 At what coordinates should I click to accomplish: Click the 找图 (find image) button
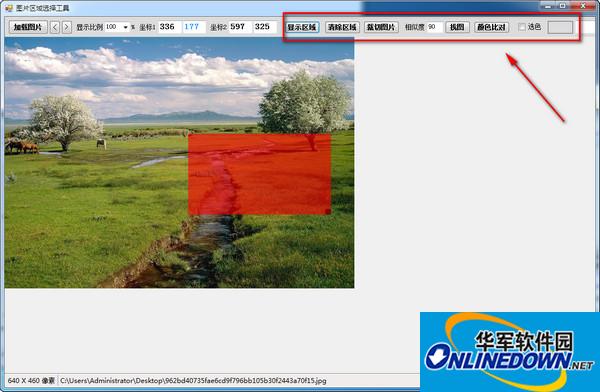(457, 27)
